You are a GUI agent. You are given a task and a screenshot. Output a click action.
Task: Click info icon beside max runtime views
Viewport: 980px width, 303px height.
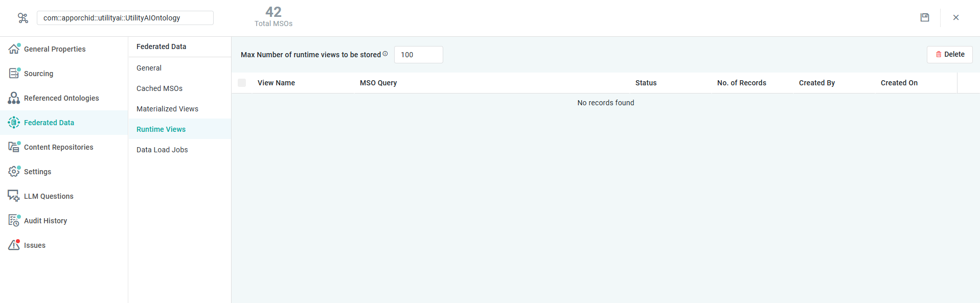pos(385,54)
